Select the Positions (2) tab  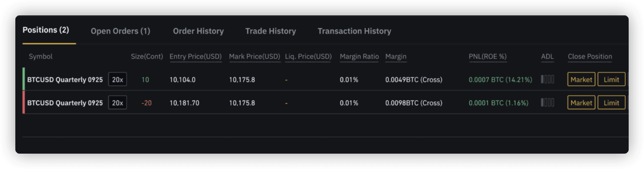coord(46,30)
